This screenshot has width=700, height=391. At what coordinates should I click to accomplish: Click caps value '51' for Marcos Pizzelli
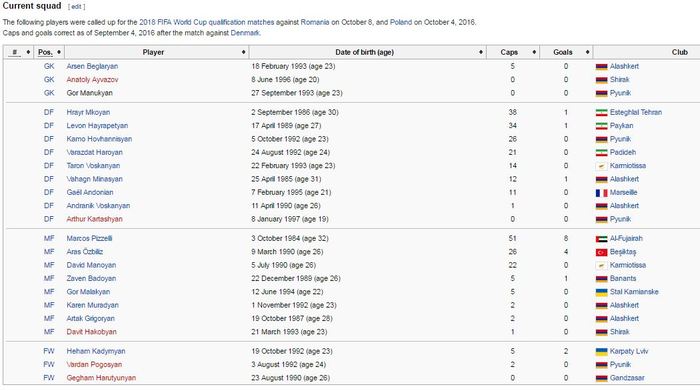tap(512, 238)
